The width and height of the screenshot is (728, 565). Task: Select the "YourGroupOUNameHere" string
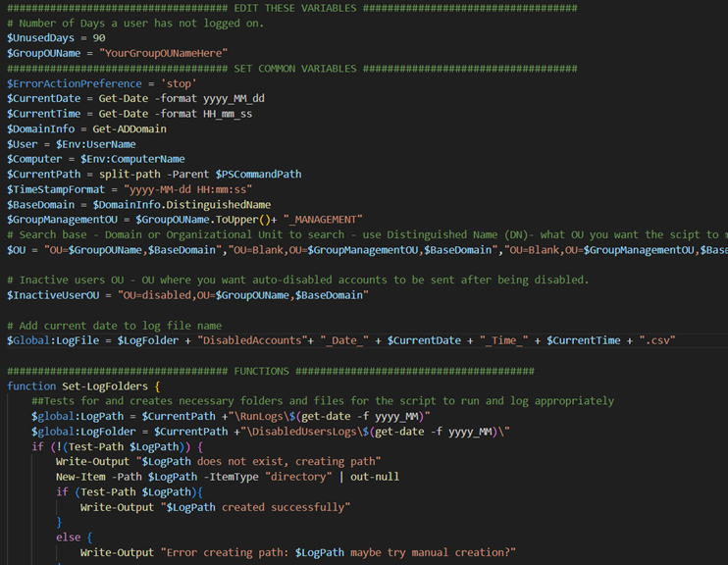tap(164, 53)
